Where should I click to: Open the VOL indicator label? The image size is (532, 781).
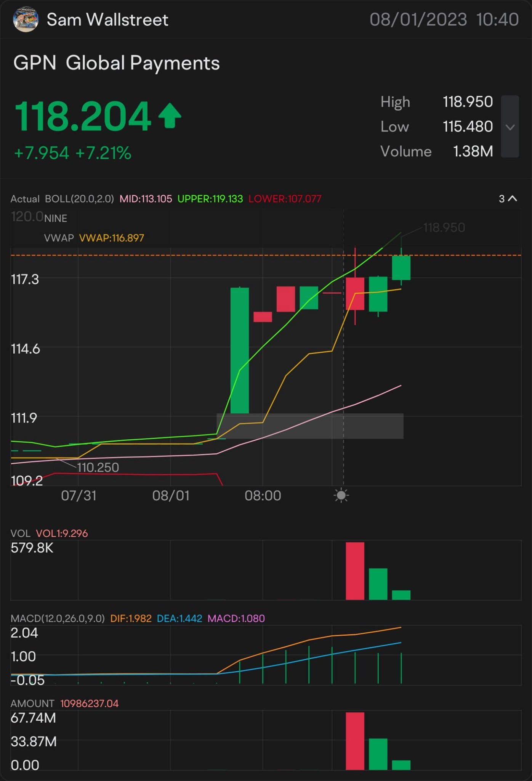[x=20, y=533]
